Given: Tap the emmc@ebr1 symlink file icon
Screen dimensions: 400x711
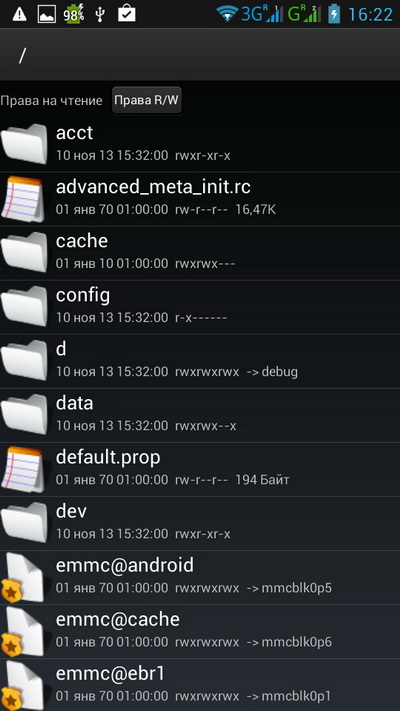Looking at the screenshot, I should tap(23, 686).
